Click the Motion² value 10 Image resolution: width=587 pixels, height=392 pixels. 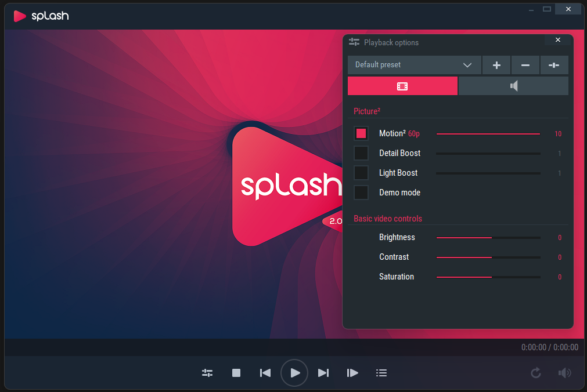click(x=558, y=134)
